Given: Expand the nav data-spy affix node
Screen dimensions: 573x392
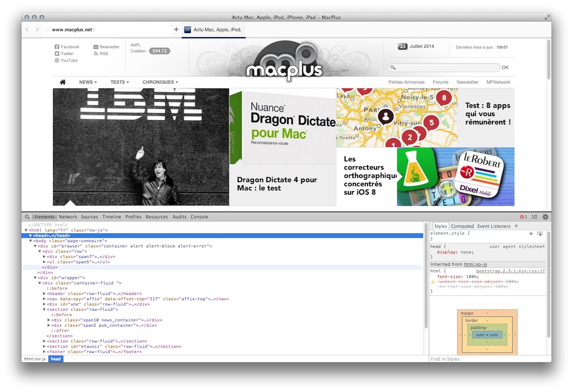Looking at the screenshot, I should (44, 299).
